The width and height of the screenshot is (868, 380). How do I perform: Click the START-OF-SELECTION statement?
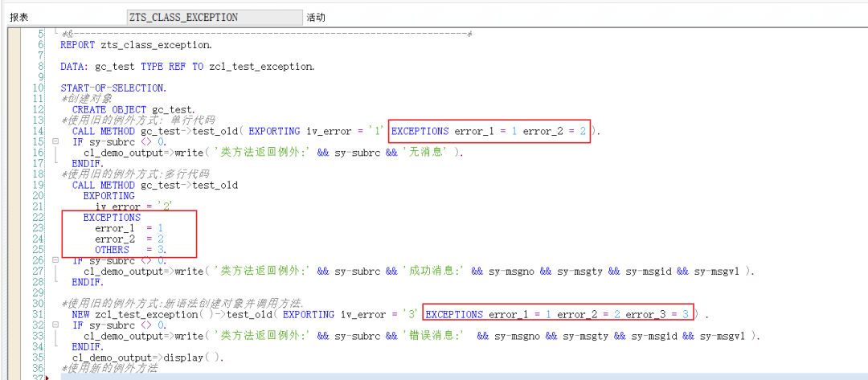click(x=113, y=88)
